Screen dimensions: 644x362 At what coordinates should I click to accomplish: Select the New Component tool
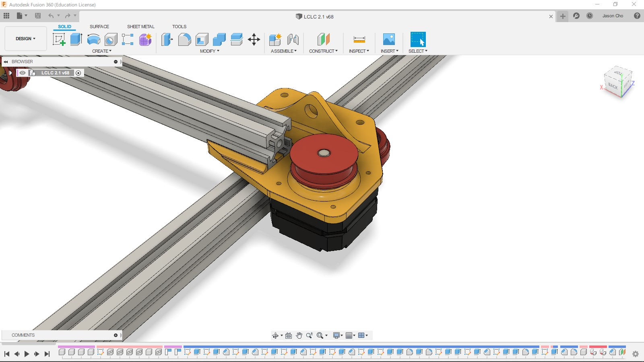click(276, 39)
